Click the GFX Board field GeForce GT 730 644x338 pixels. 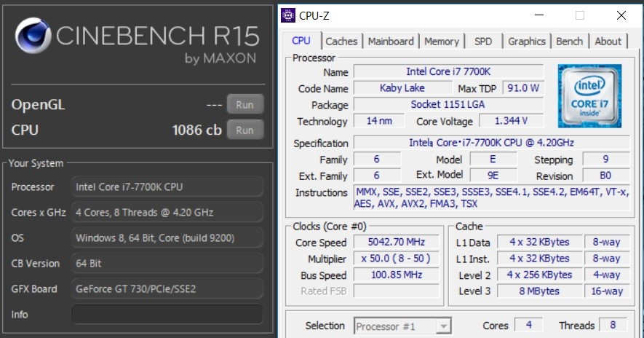coord(167,288)
